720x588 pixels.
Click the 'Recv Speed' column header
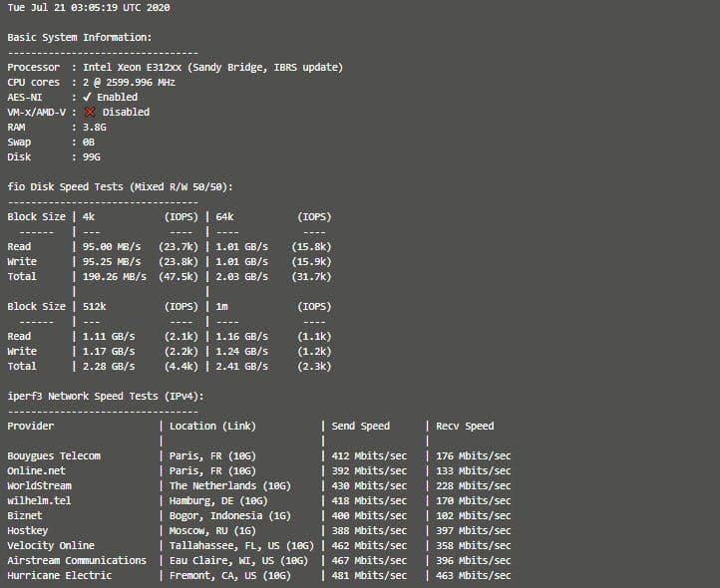point(465,426)
